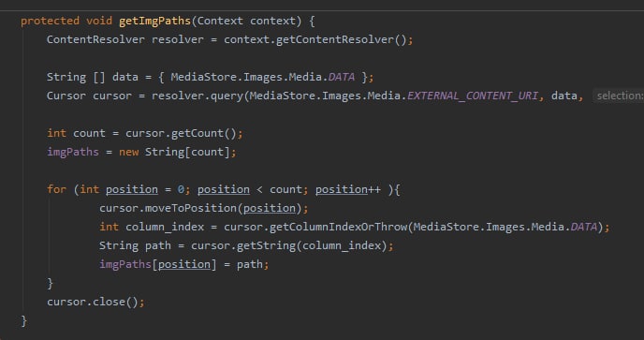This screenshot has width=644, height=340.
Task: Click imgPaths in the array assignment inside loop
Action: click(125, 264)
